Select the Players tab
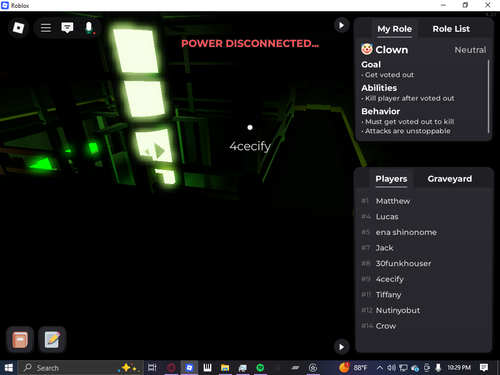 391,179
